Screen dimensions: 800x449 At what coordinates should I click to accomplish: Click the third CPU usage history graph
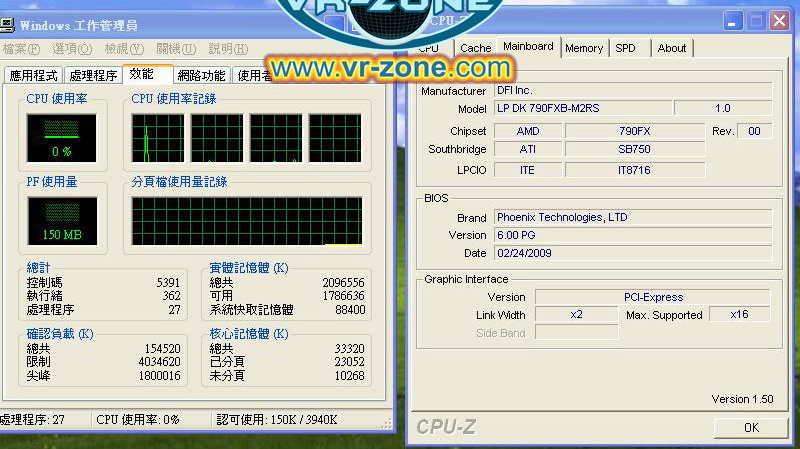276,138
